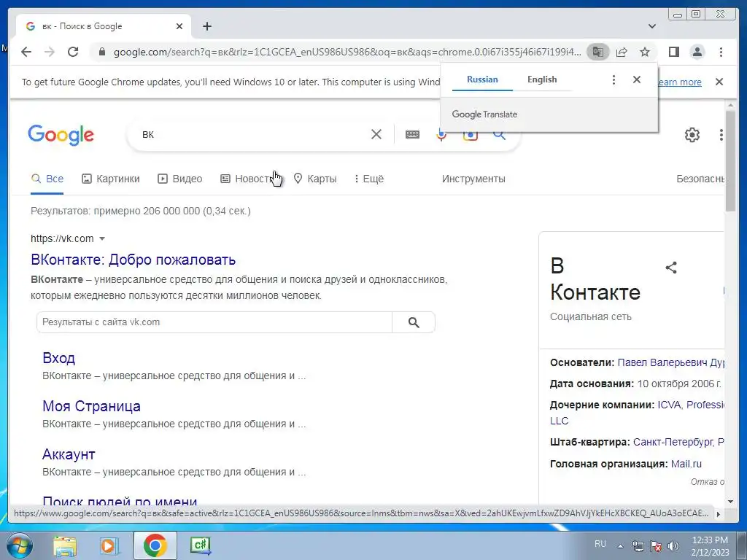The height and width of the screenshot is (560, 747).
Task: Open the tab search chevron
Action: (x=652, y=26)
